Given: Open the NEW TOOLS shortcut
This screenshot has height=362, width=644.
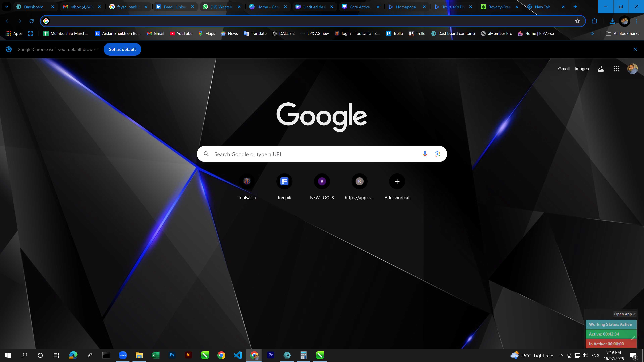Looking at the screenshot, I should (322, 187).
